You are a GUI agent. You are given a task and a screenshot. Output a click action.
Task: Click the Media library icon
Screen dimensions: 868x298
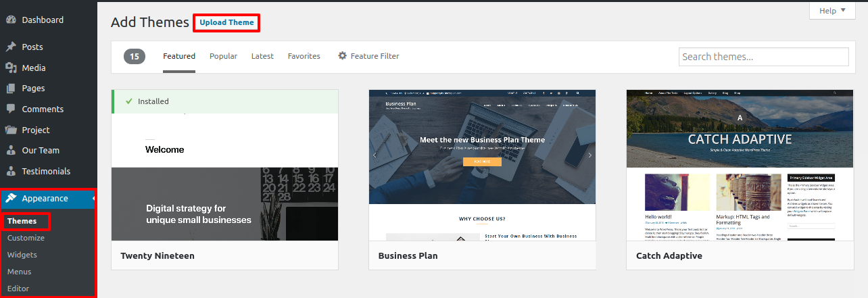[x=11, y=68]
